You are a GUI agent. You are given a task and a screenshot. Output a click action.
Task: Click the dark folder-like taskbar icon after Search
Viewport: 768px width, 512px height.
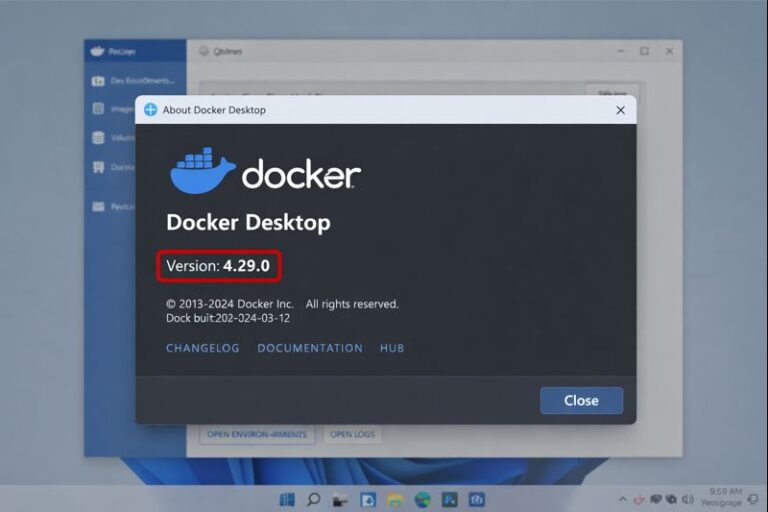pos(340,500)
